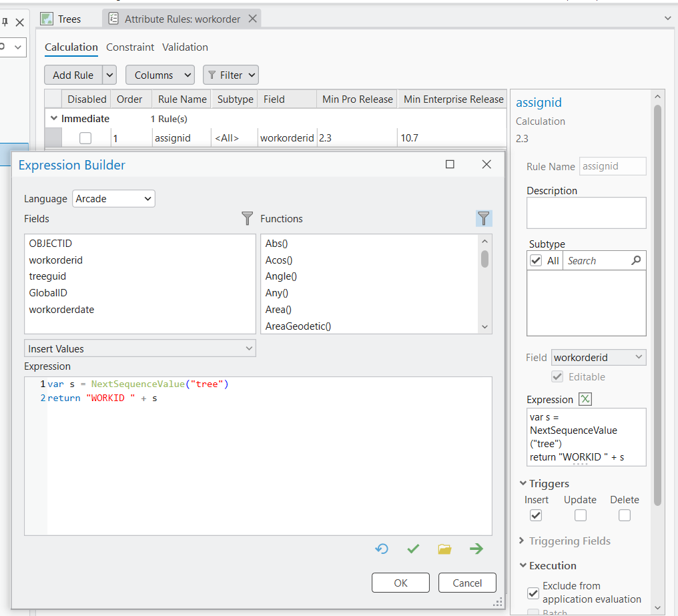Switch to the Calculation tab
678x616 pixels.
[x=71, y=47]
